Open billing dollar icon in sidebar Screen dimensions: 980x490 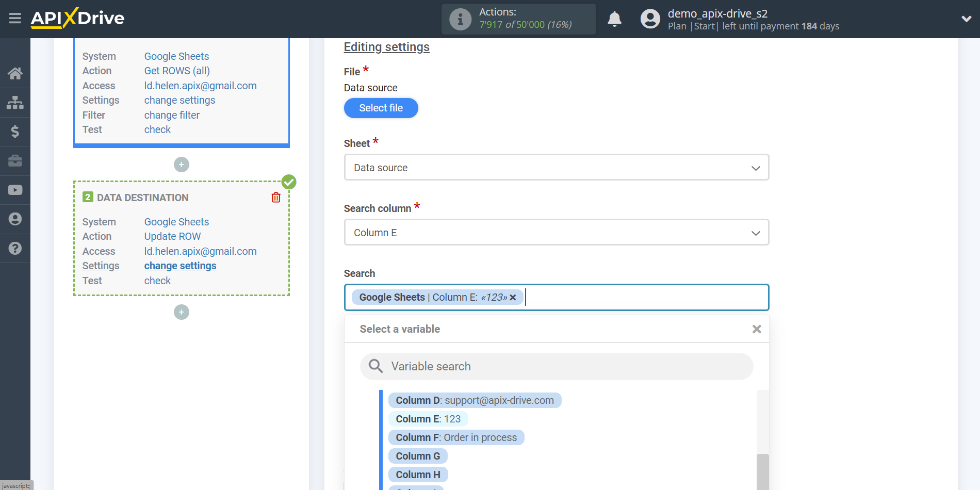15,132
